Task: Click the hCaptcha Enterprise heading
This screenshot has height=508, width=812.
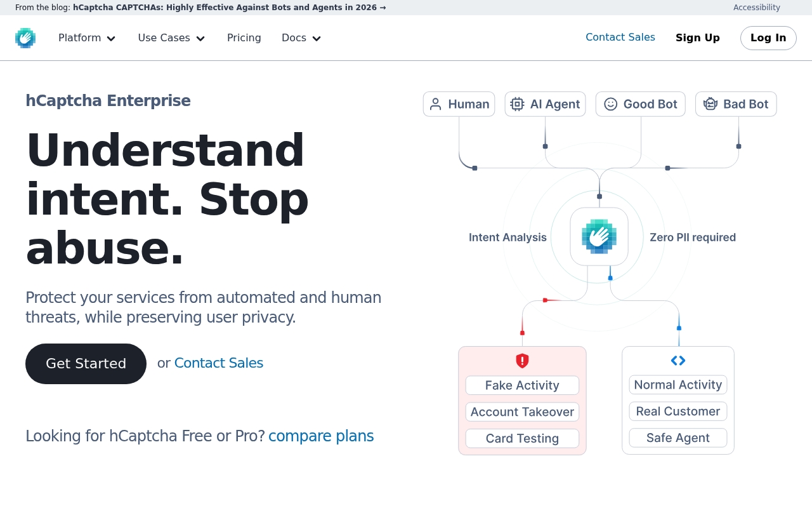Action: pyautogui.click(x=108, y=101)
